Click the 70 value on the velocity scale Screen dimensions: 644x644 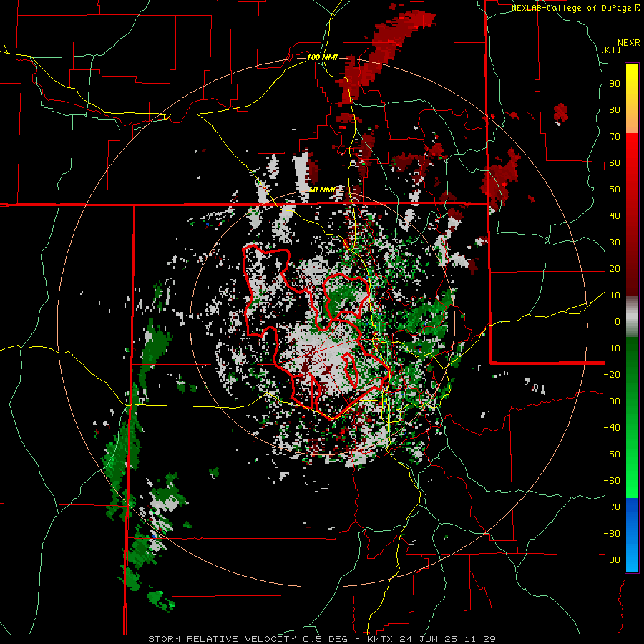pyautogui.click(x=615, y=137)
